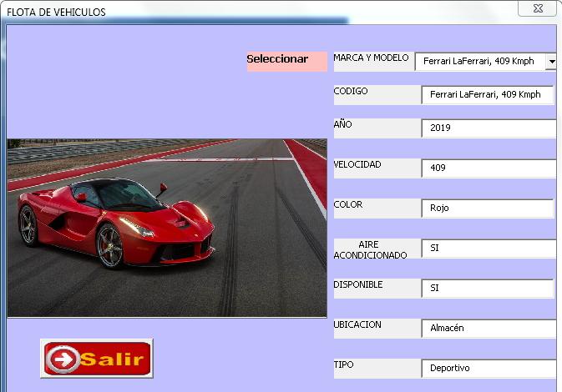Screen dimensions: 562x392
Task: Close the Flota de Vehiculos window
Action: tap(538, 8)
